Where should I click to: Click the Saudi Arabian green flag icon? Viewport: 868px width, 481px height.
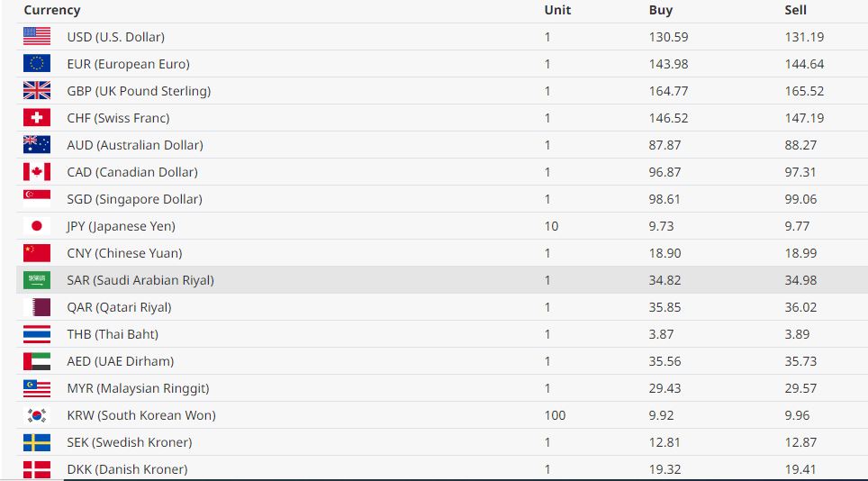[x=37, y=280]
